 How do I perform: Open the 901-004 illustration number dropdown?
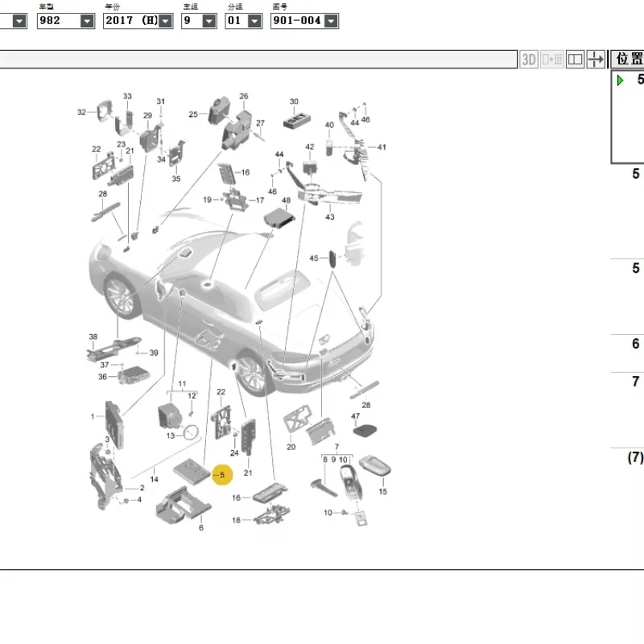pyautogui.click(x=331, y=21)
